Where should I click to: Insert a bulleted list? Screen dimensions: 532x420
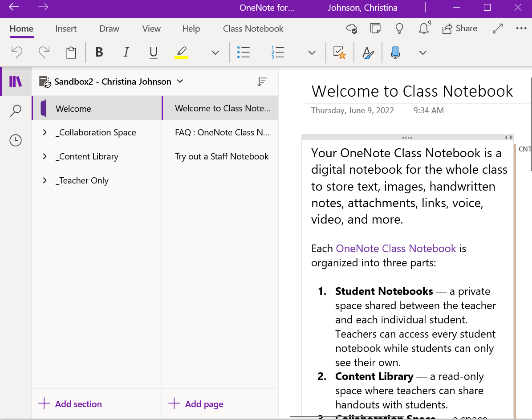coord(244,53)
